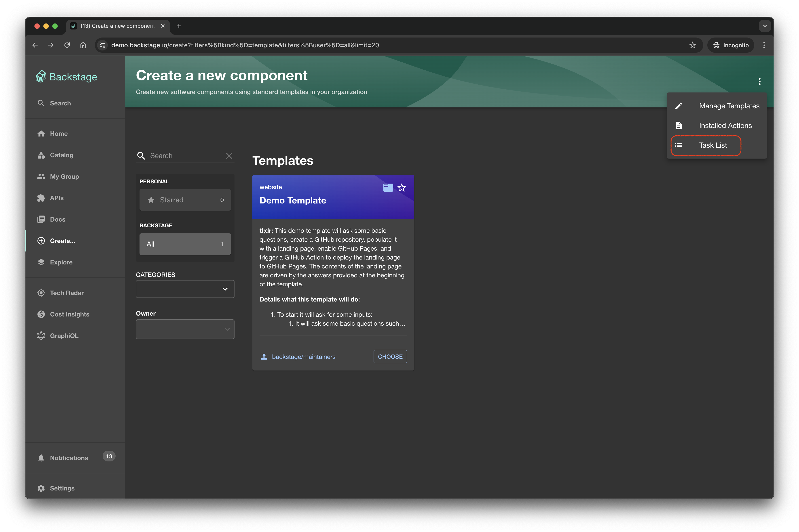Open Cost Insights in sidebar
This screenshot has width=799, height=532.
pyautogui.click(x=69, y=314)
